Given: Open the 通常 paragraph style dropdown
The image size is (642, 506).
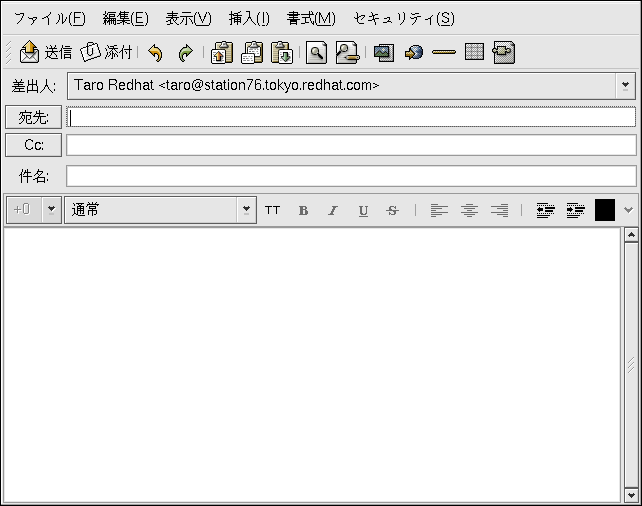Looking at the screenshot, I should 246,210.
